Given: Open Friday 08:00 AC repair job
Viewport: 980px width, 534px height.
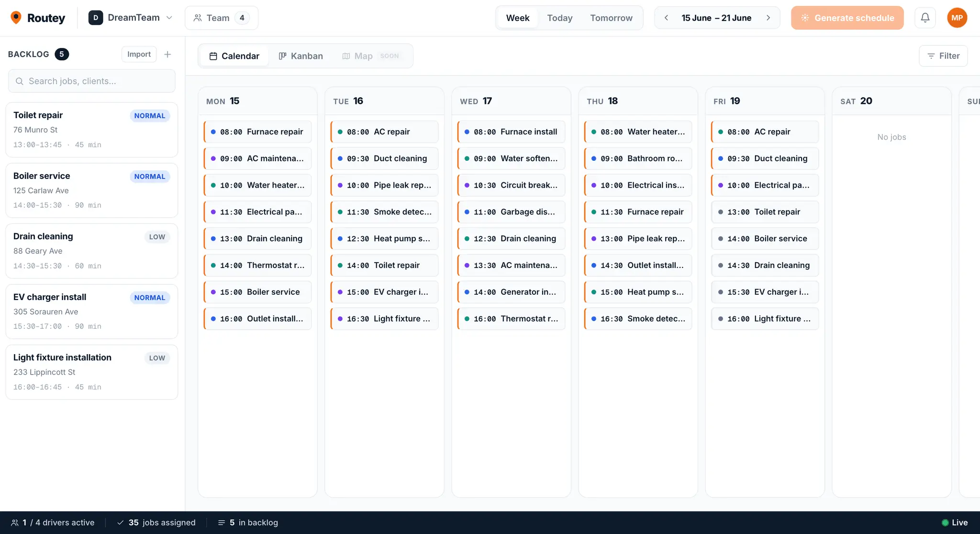Looking at the screenshot, I should pos(765,132).
